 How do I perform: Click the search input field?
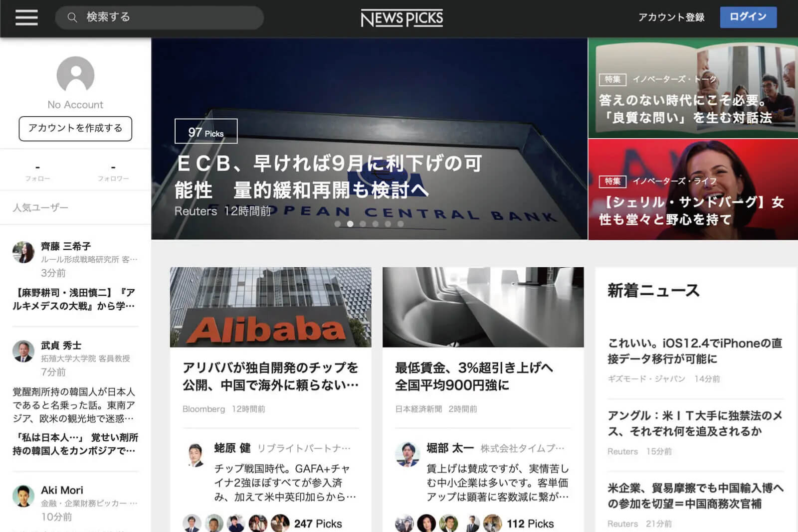click(160, 17)
